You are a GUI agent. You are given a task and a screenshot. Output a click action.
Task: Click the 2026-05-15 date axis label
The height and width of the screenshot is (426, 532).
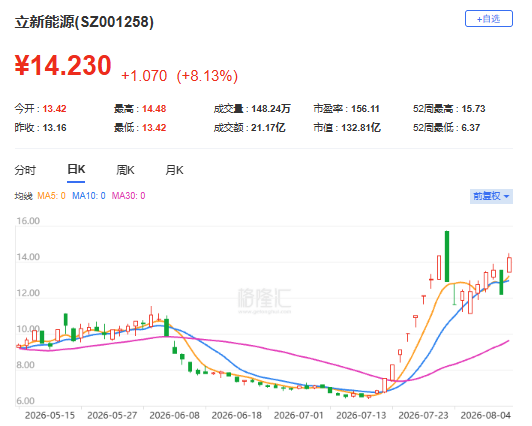50,415
